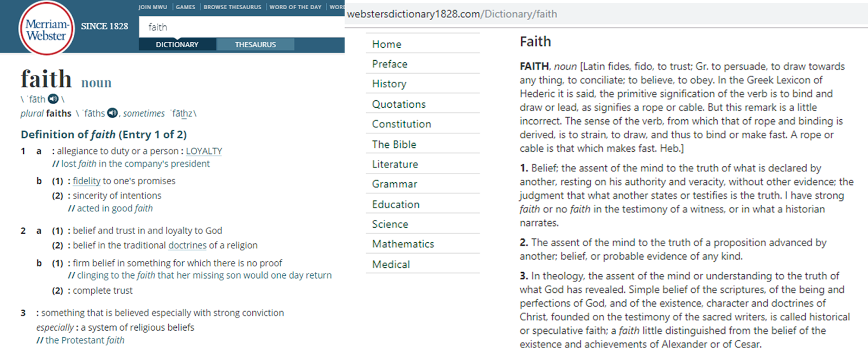Click the Merriam-Webster logo

pos(46,29)
